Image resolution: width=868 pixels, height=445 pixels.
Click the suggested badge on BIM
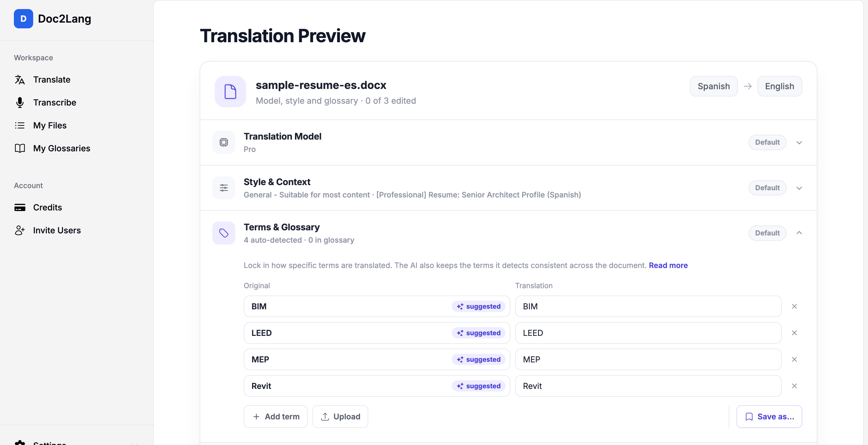click(478, 306)
